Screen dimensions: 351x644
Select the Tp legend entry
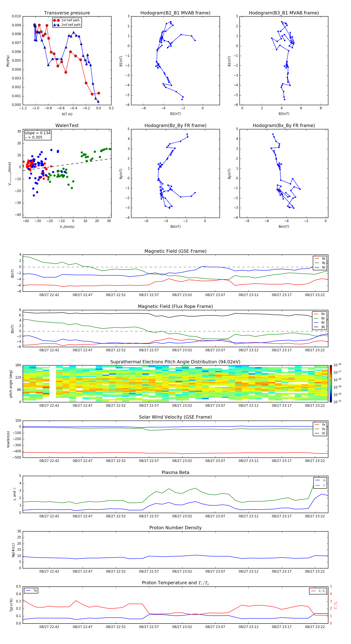31,591
